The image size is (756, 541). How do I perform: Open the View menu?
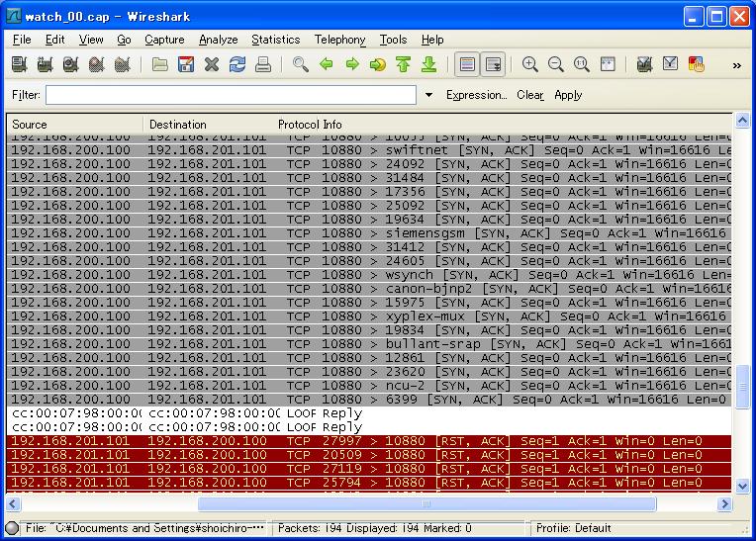click(x=91, y=40)
